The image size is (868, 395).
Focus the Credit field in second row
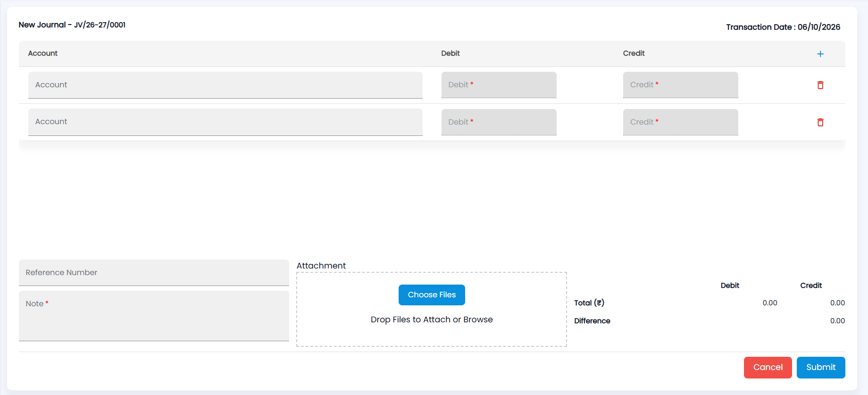coord(681,122)
